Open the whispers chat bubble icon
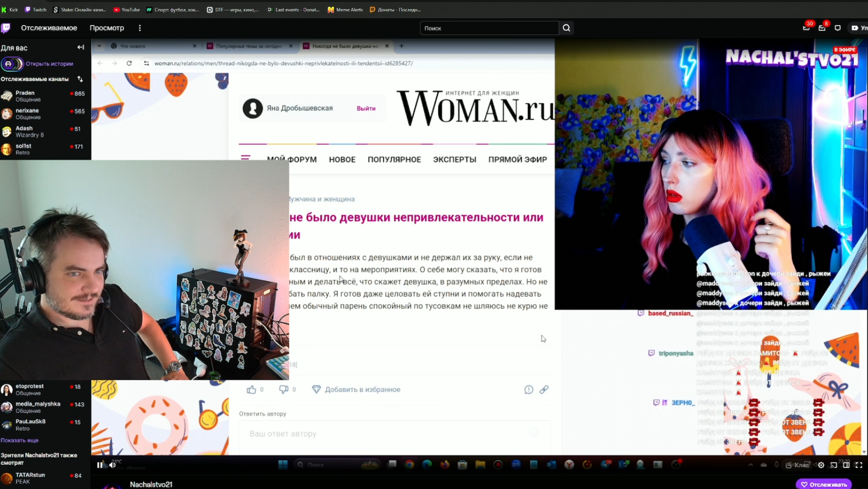The width and height of the screenshot is (868, 489). pos(838,28)
